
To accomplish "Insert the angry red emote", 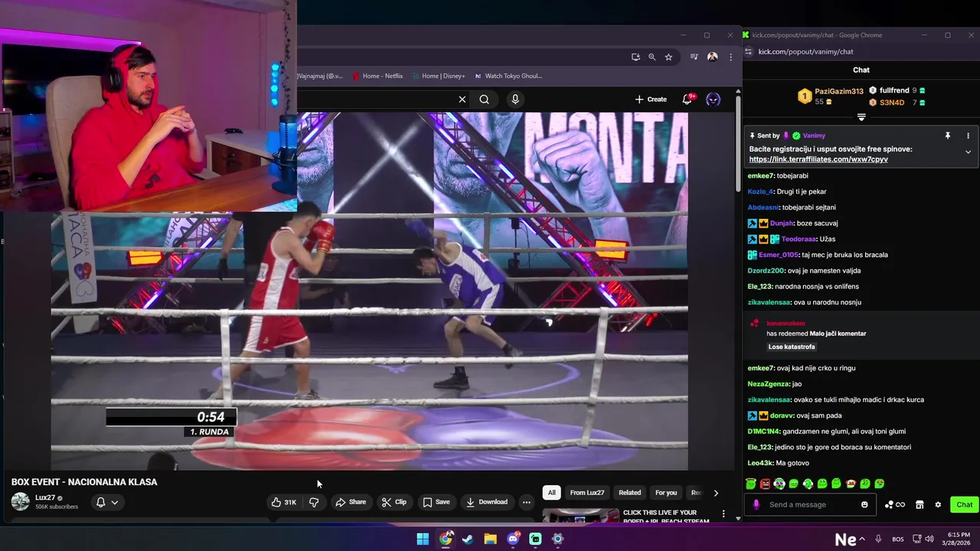I will [x=765, y=484].
